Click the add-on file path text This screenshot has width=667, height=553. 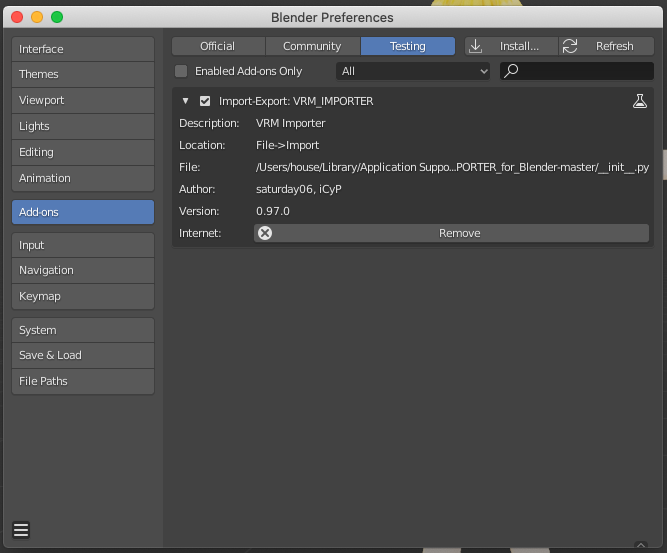point(452,167)
